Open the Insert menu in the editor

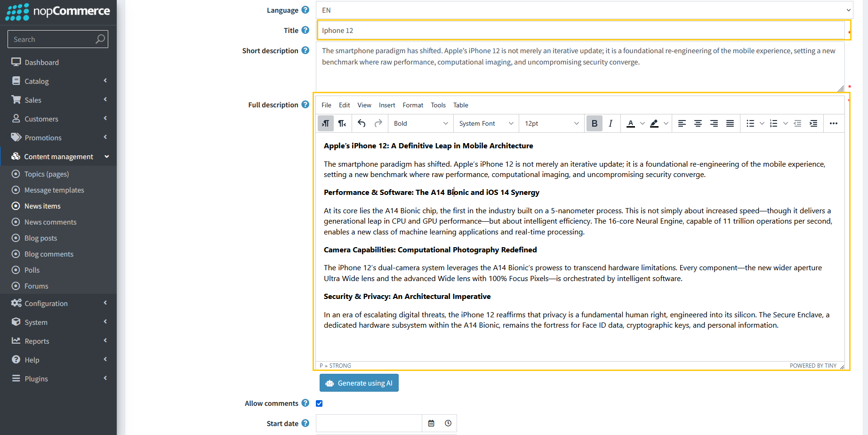click(x=386, y=105)
